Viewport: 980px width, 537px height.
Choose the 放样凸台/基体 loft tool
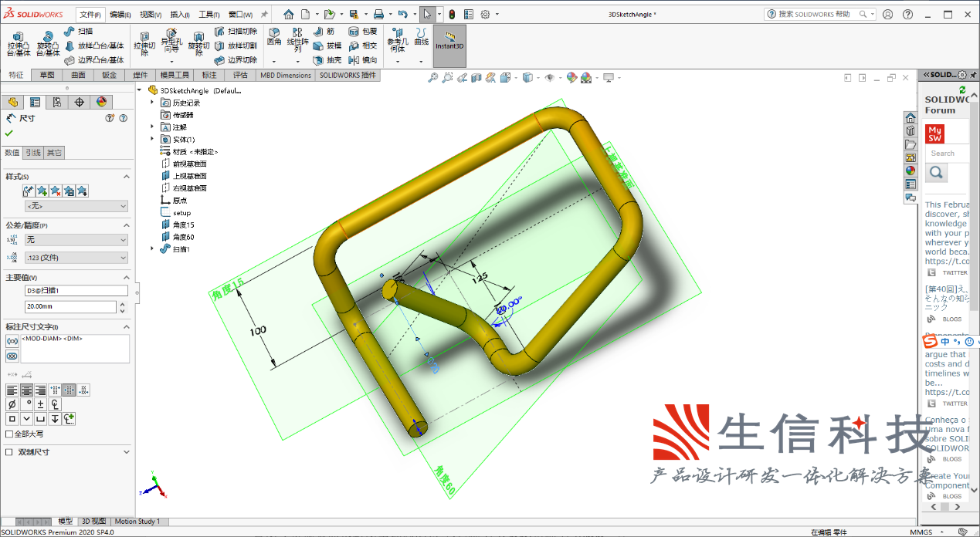point(94,46)
